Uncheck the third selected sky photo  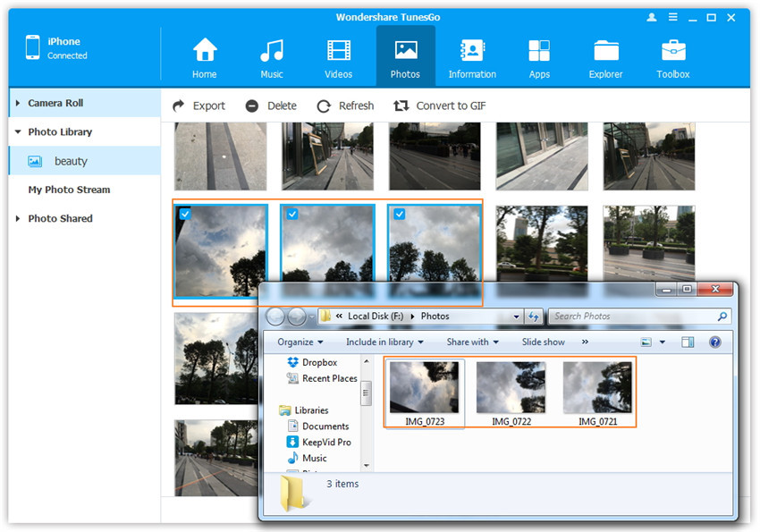click(400, 214)
